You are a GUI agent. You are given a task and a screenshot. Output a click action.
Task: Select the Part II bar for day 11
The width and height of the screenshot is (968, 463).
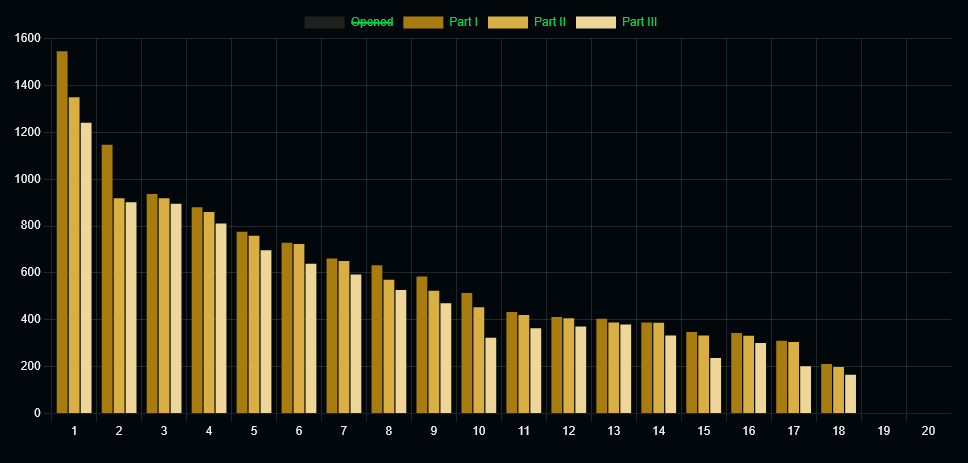click(x=524, y=364)
